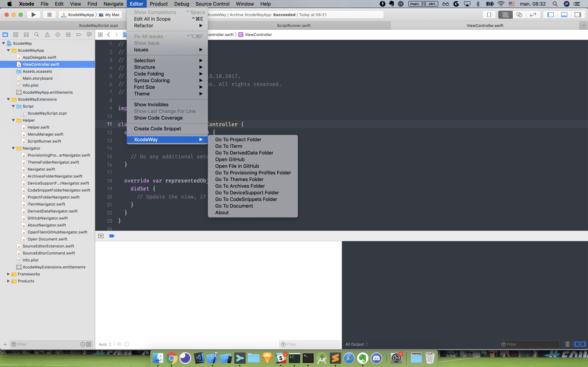
Task: Clear the console with trash icon
Action: pyautogui.click(x=567, y=344)
